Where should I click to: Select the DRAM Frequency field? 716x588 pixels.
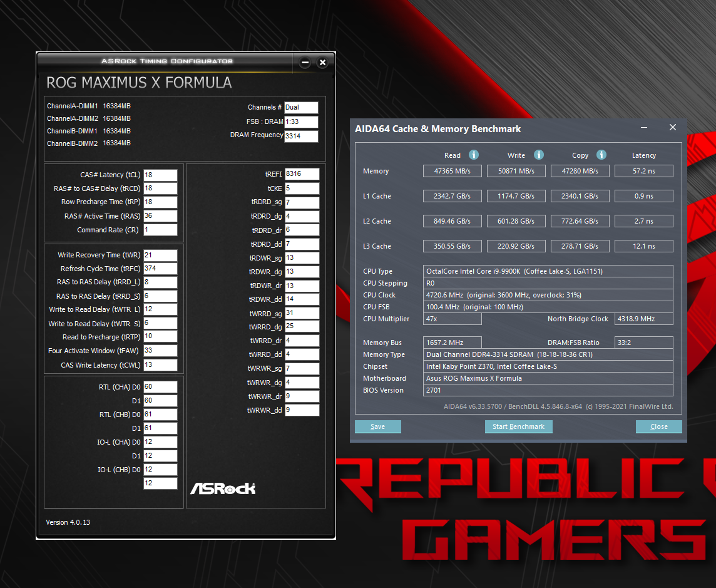point(301,136)
